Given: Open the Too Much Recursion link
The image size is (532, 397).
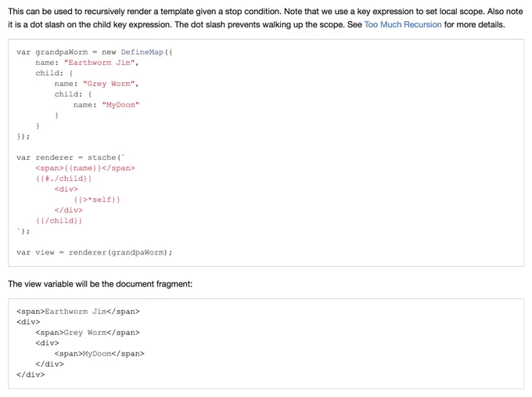Looking at the screenshot, I should (403, 24).
